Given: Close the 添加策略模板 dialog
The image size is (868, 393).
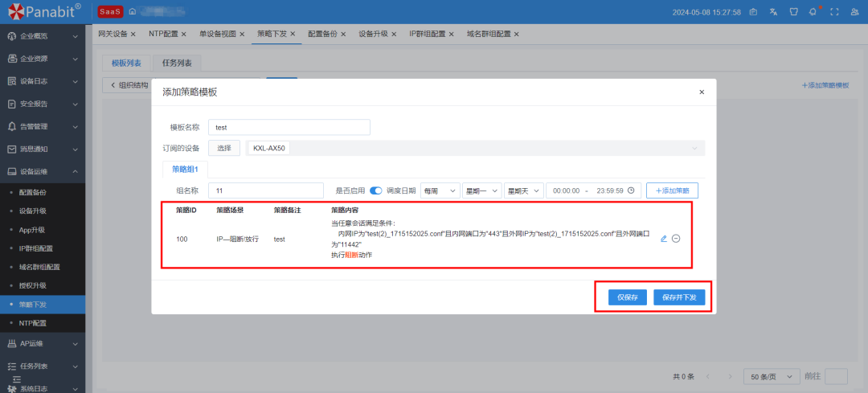Looking at the screenshot, I should pos(702,92).
